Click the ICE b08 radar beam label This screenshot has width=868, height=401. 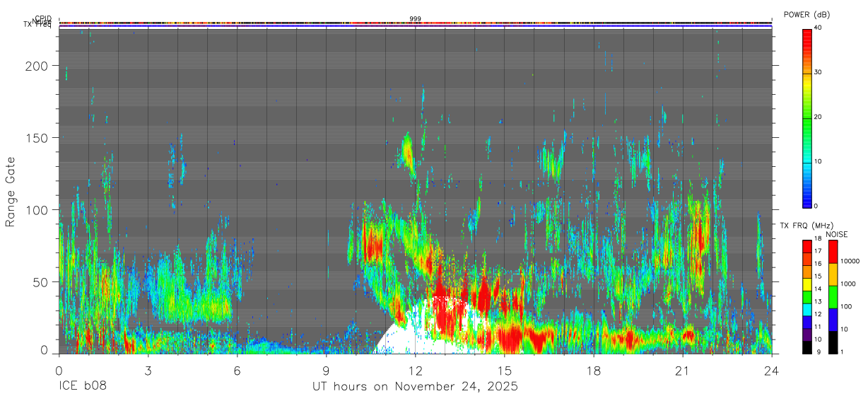coord(82,386)
